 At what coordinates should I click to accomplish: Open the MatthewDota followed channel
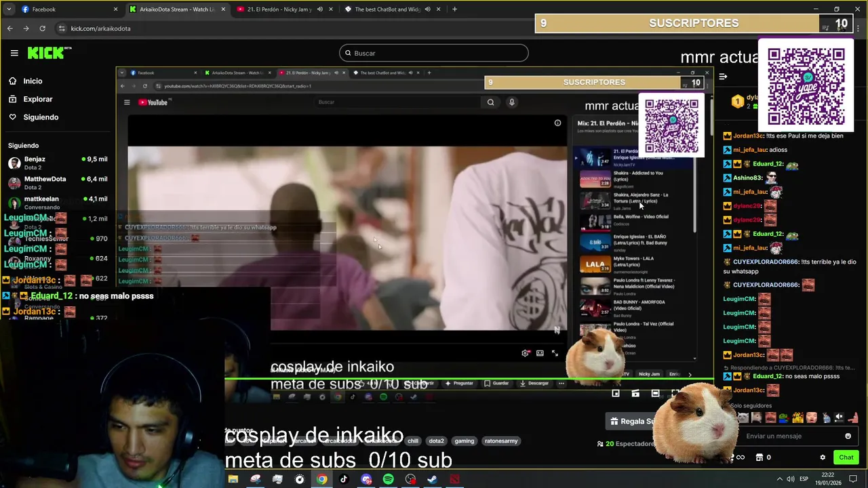pyautogui.click(x=58, y=183)
